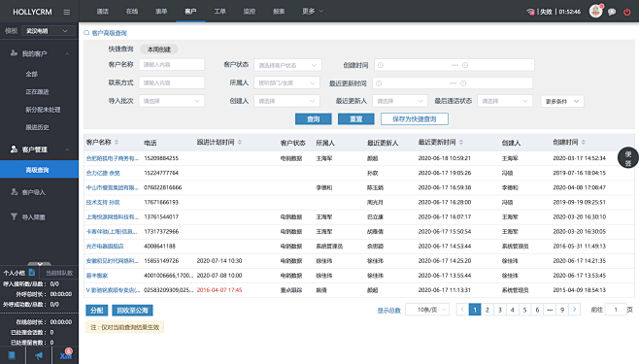Sort by 跟进计划时间 column arrows
Viewport: 639px width, 364px height.
pos(240,142)
